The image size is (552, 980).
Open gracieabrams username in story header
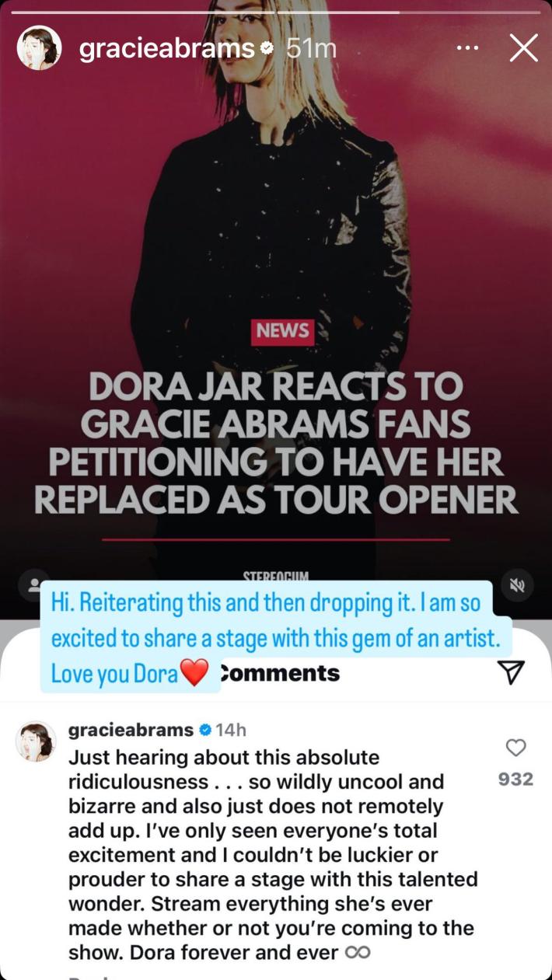(x=166, y=48)
